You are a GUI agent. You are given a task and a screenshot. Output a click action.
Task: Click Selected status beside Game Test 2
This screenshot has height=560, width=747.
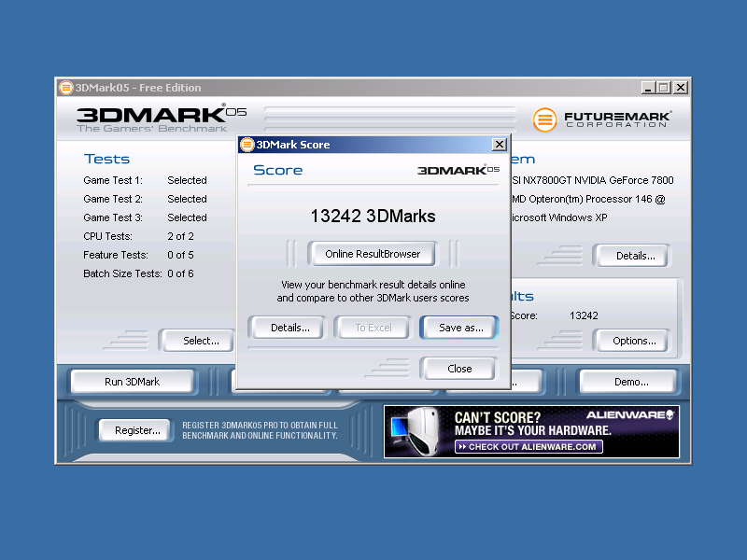click(188, 199)
